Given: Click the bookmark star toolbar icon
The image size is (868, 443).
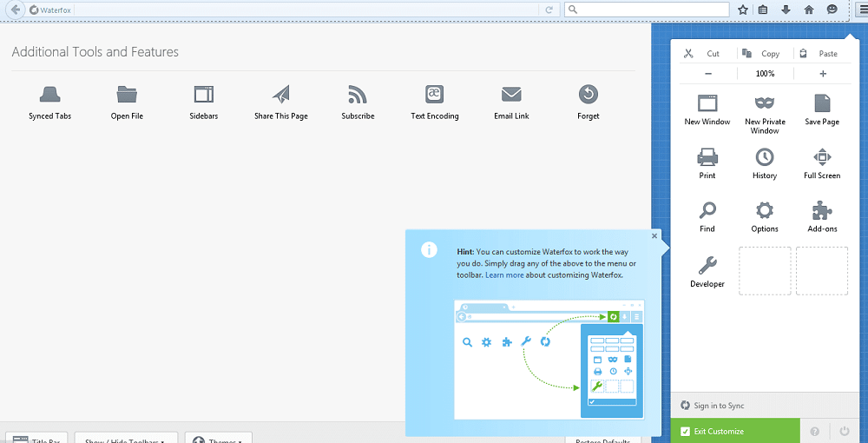Looking at the screenshot, I should coord(743,10).
